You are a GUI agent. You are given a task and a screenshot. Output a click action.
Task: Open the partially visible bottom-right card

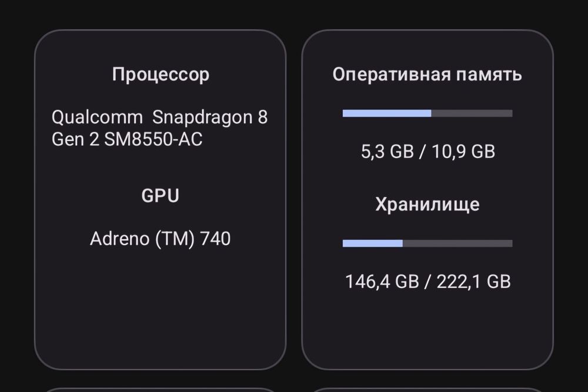tap(427, 389)
